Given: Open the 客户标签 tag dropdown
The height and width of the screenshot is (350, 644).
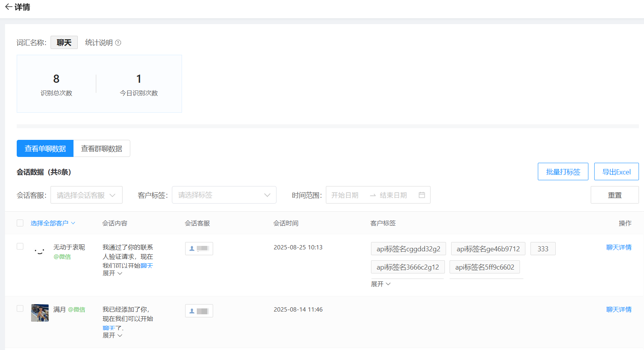Looking at the screenshot, I should coord(224,195).
